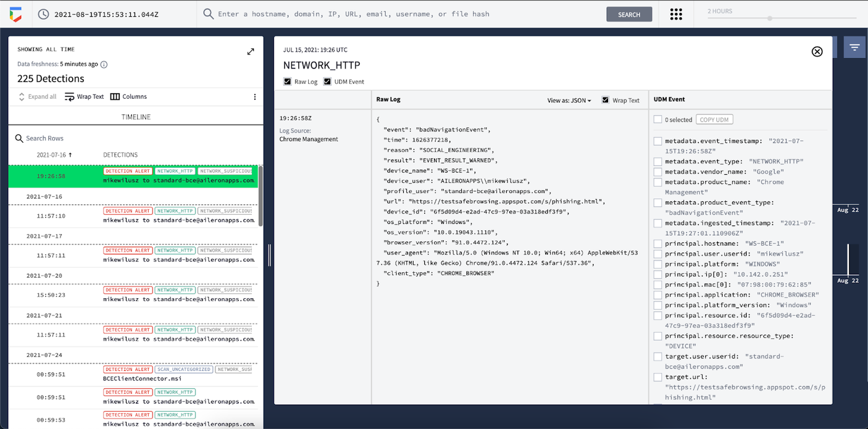Click the 2021-07-24 date group header
The height and width of the screenshot is (429, 868).
coord(44,355)
